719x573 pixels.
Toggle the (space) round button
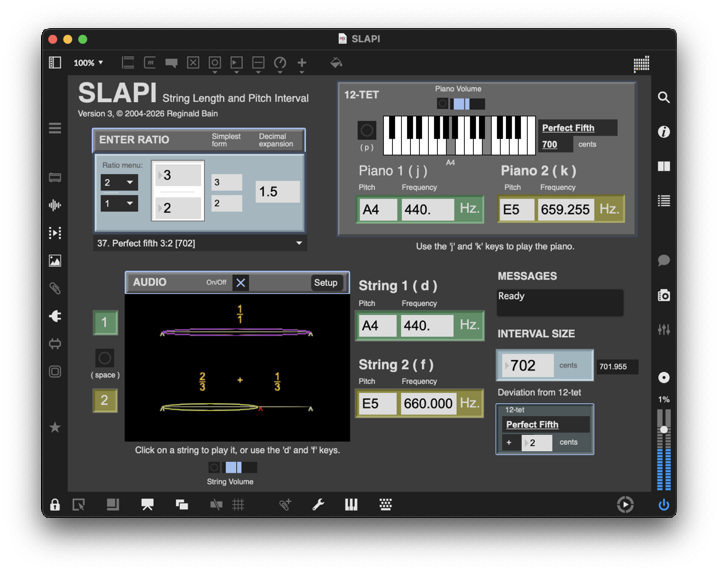point(105,358)
